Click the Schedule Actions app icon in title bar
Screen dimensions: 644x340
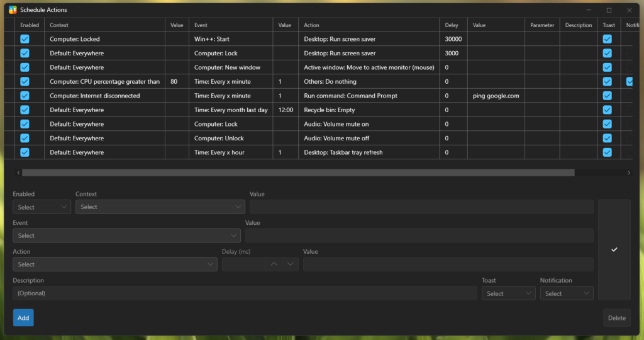(12, 10)
